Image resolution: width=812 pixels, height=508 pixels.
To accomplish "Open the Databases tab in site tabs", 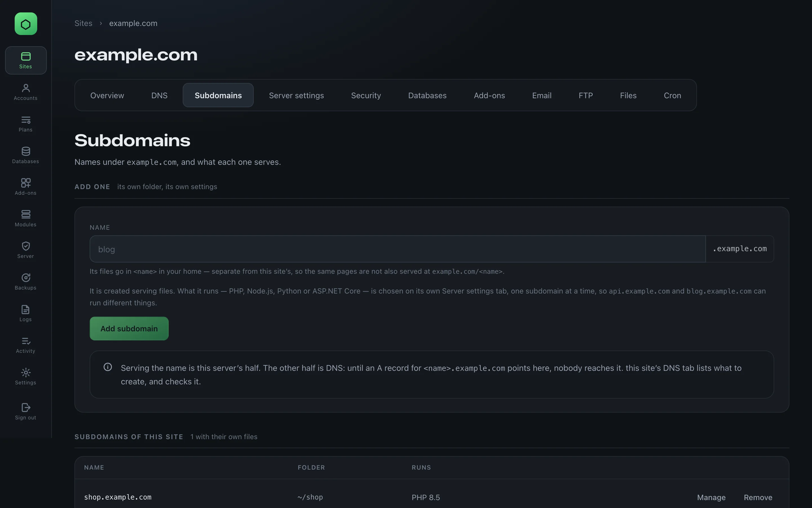I will click(x=427, y=95).
